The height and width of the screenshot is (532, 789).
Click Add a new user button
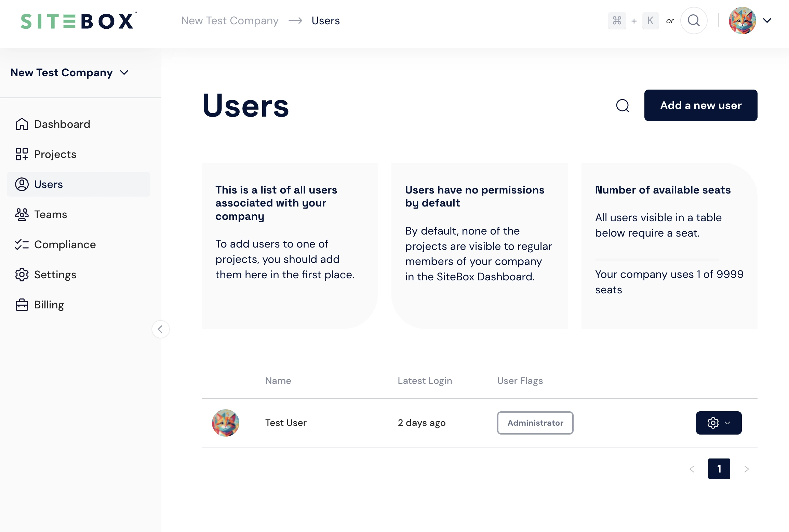coord(701,105)
